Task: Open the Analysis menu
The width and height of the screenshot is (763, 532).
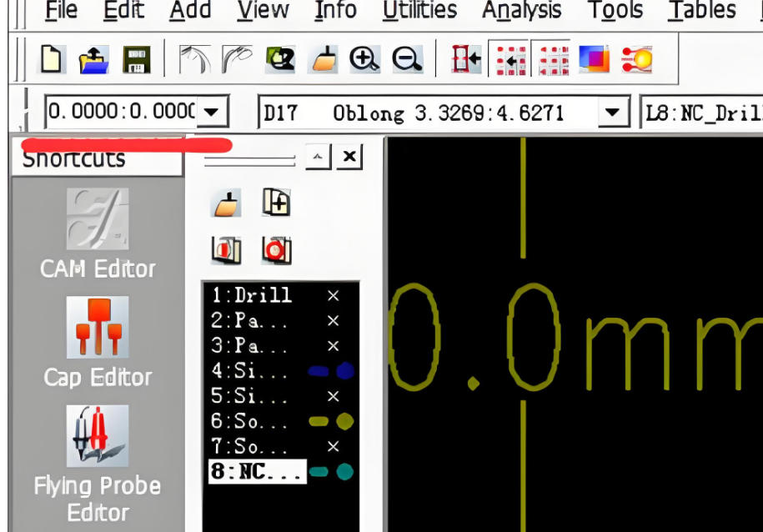Action: (522, 10)
